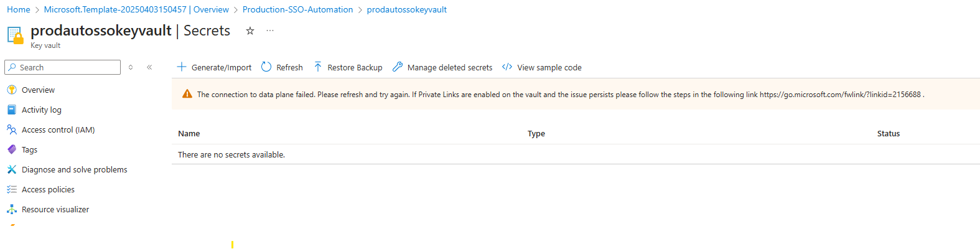The width and height of the screenshot is (980, 249).
Task: Open the Overview menu item
Action: click(x=38, y=90)
